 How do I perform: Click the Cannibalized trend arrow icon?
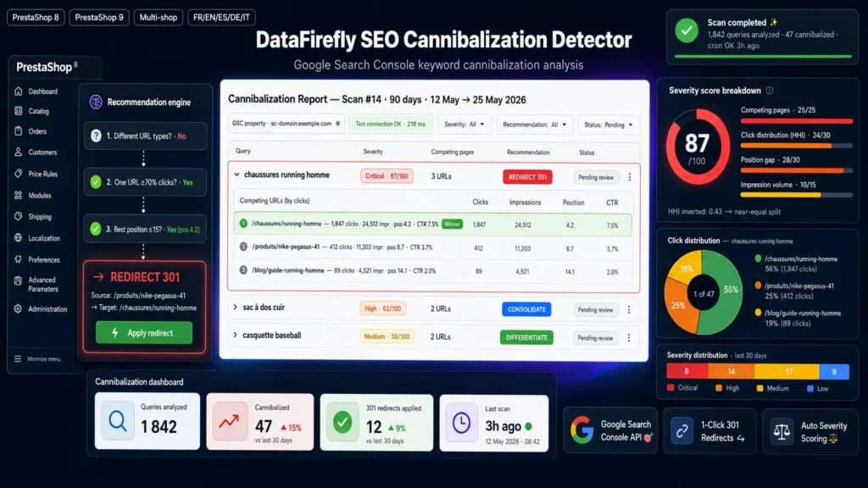229,422
